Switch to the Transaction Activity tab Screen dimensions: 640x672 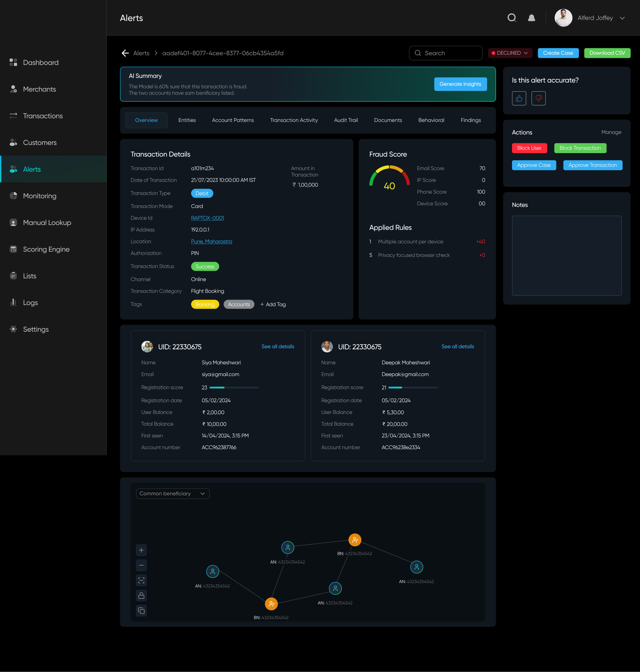(294, 120)
